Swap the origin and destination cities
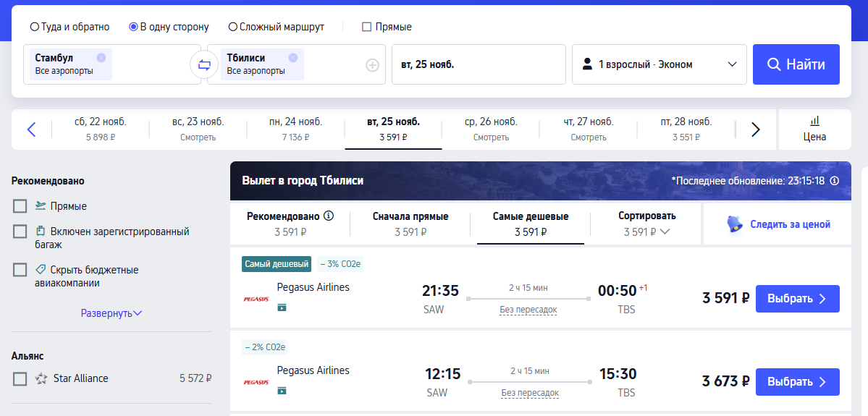 (204, 64)
